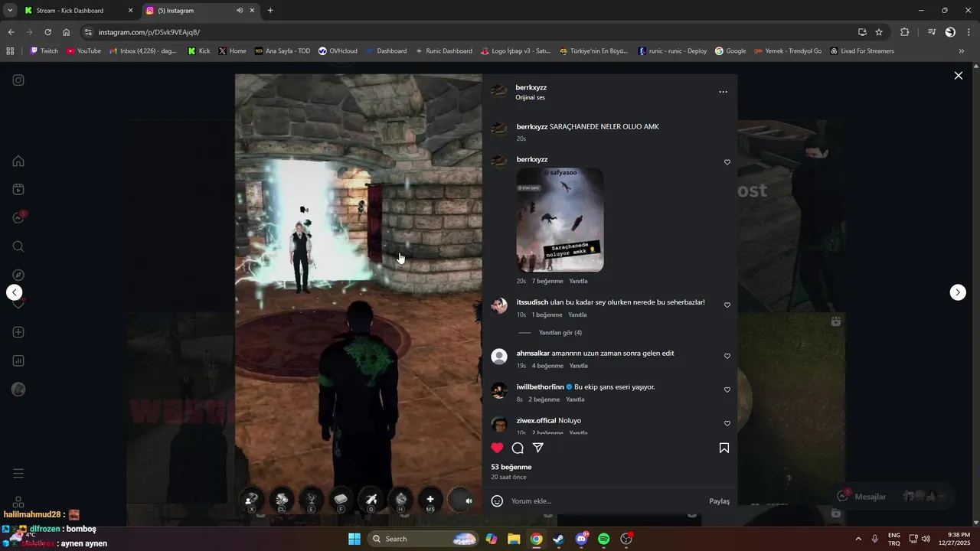This screenshot has height=551, width=980.
Task: Go to the previous post arrow
Action: [15, 292]
